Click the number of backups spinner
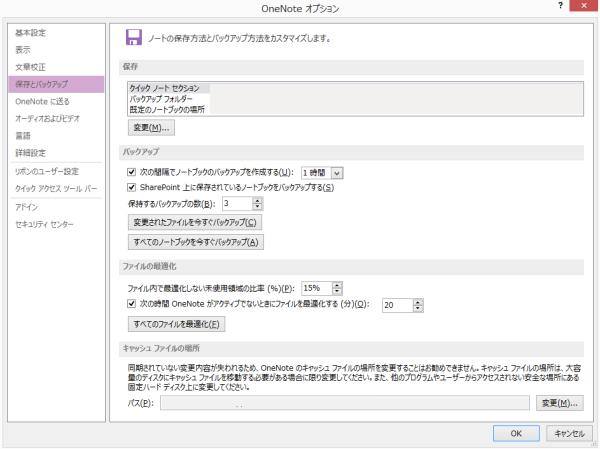This screenshot has width=600, height=449. (258, 203)
